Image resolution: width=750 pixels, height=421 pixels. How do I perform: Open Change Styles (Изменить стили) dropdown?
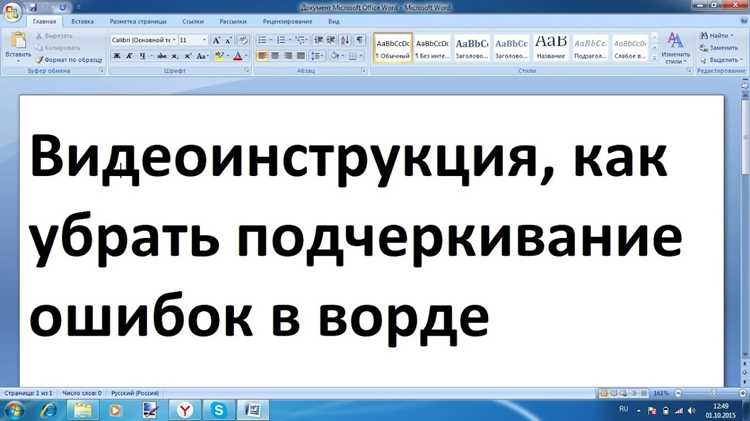pyautogui.click(x=675, y=48)
